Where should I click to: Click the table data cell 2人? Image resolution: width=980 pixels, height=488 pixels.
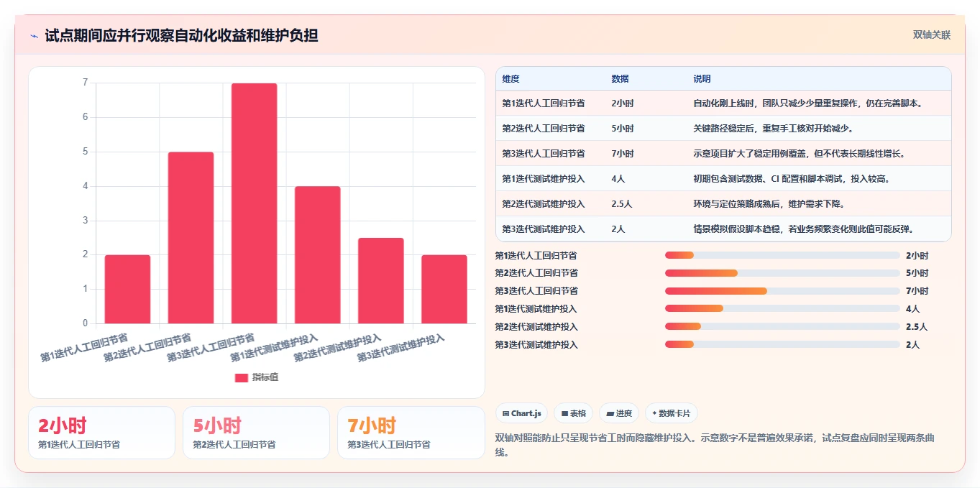click(x=618, y=229)
